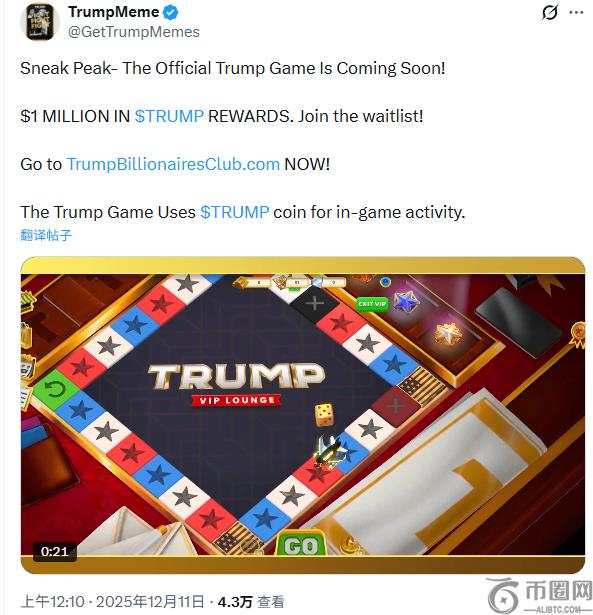This screenshot has width=593, height=615.
Task: Click the 0:21 video duration badge
Action: [x=54, y=551]
